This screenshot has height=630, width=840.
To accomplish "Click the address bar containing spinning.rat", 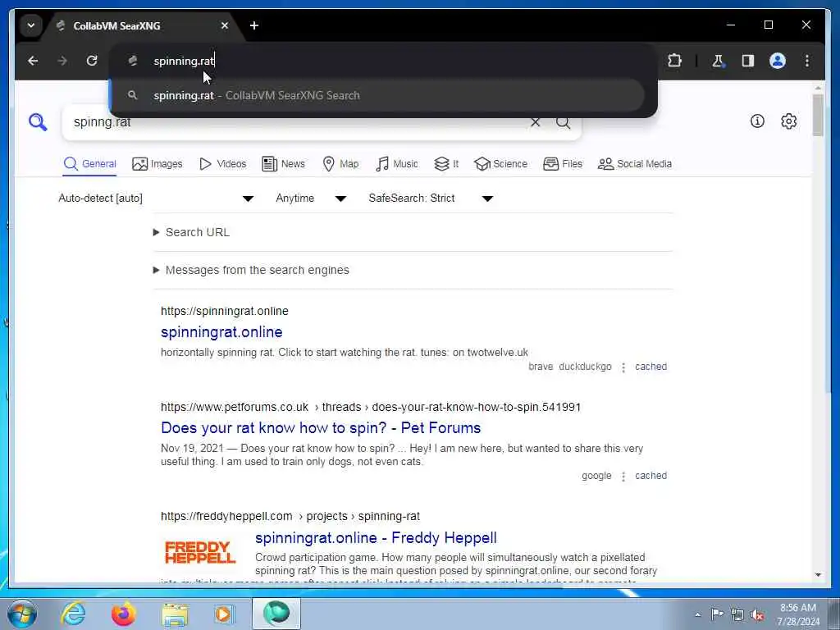I will pyautogui.click(x=383, y=61).
